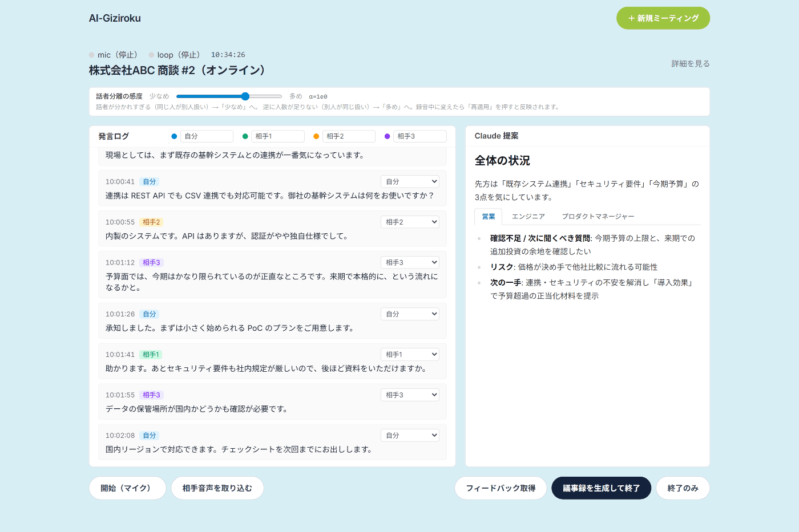This screenshot has height=532, width=799.
Task: Open speaker dropdown for the 10:01:55 entry
Action: [x=410, y=395]
